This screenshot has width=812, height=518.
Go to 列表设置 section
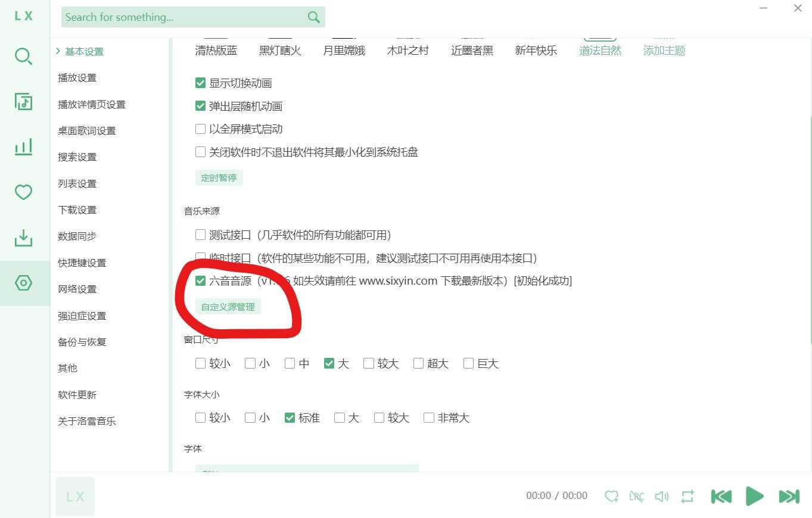77,184
